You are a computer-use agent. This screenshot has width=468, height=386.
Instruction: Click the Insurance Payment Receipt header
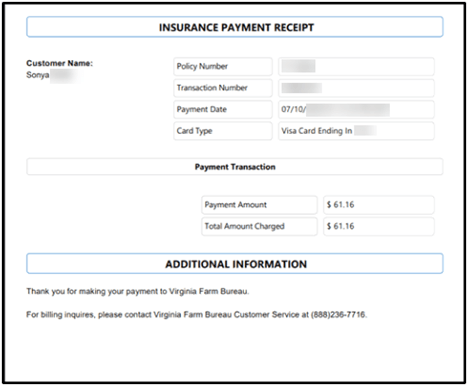pos(235,27)
